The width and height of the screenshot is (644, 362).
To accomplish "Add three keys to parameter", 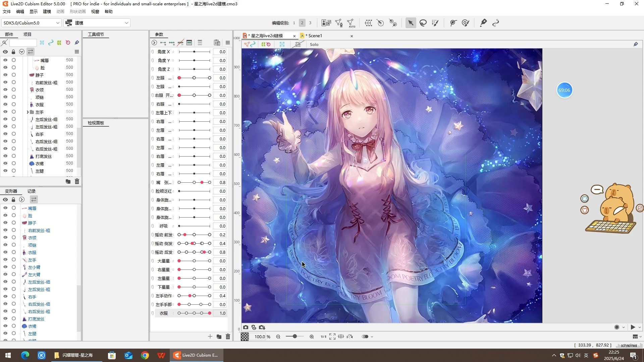I will pos(172,43).
